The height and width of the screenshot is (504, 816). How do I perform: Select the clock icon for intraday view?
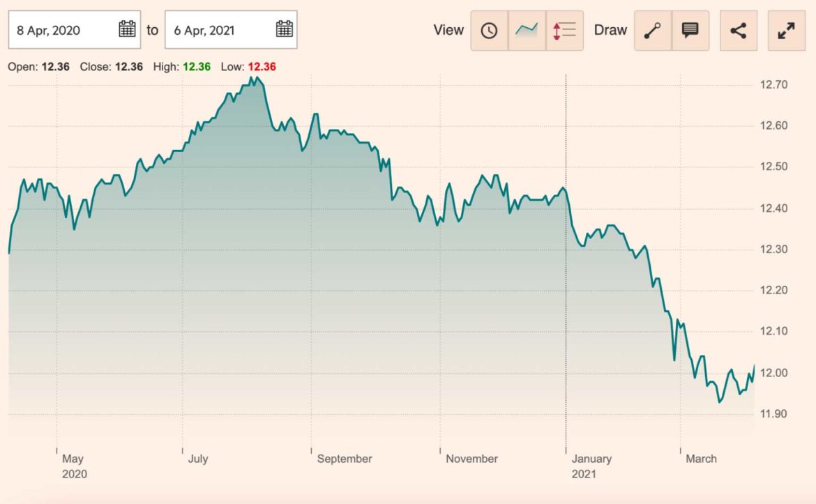[489, 30]
